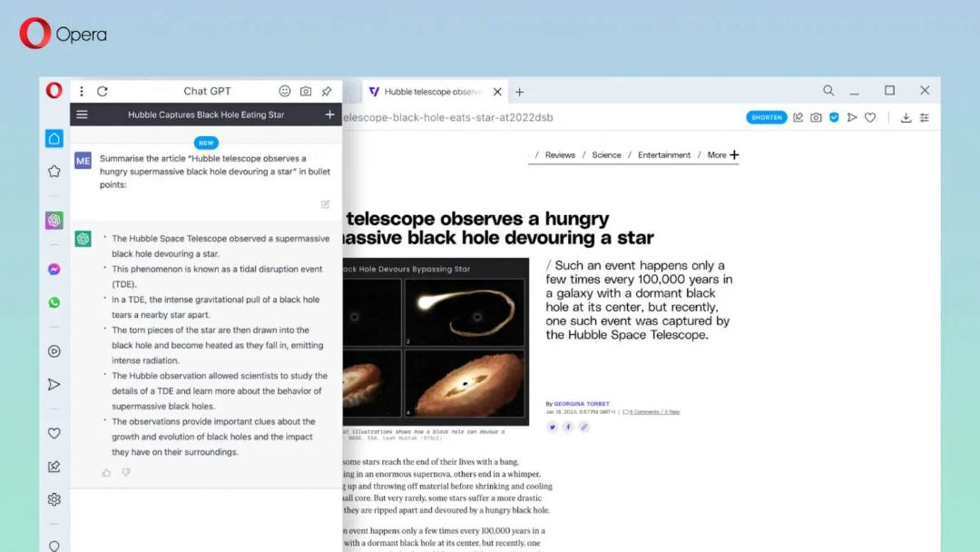The height and width of the screenshot is (552, 980).
Task: Reload the Chat GPT panel
Action: [x=103, y=92]
